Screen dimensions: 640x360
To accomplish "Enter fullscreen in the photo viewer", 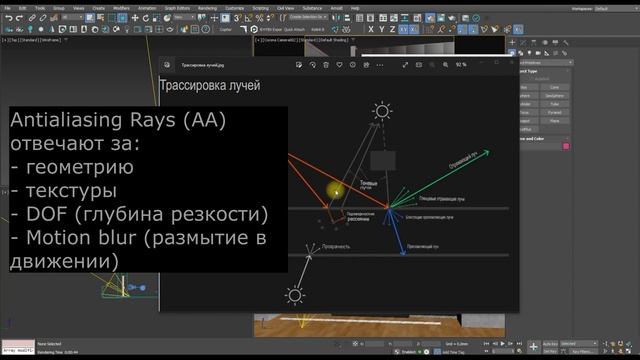I will click(405, 65).
